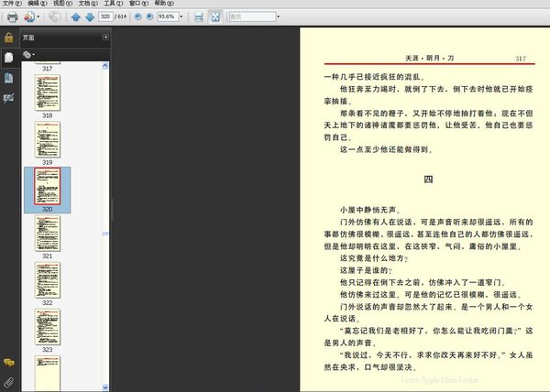This screenshot has width=550, height=392.
Task: Click the greyed collaborate toolbar icon
Action: (x=55, y=16)
